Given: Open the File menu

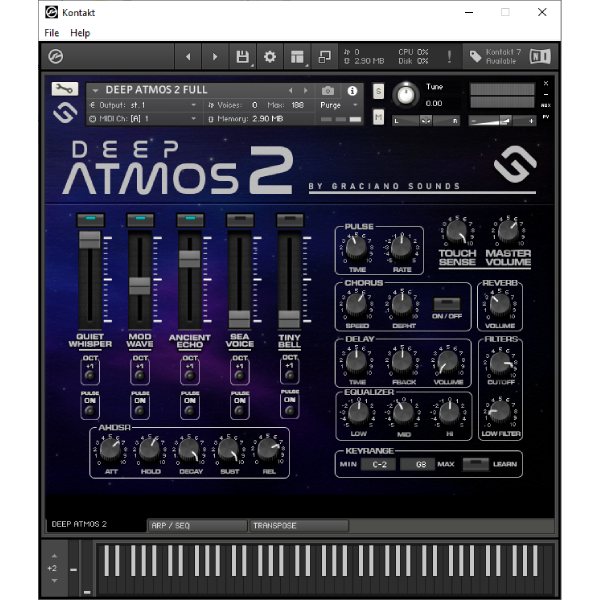Looking at the screenshot, I should point(52,33).
